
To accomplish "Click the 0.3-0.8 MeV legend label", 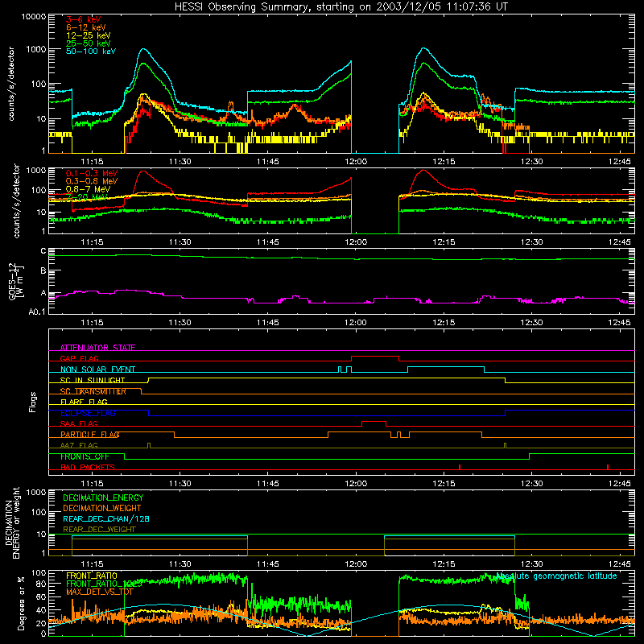I will 92,181.
